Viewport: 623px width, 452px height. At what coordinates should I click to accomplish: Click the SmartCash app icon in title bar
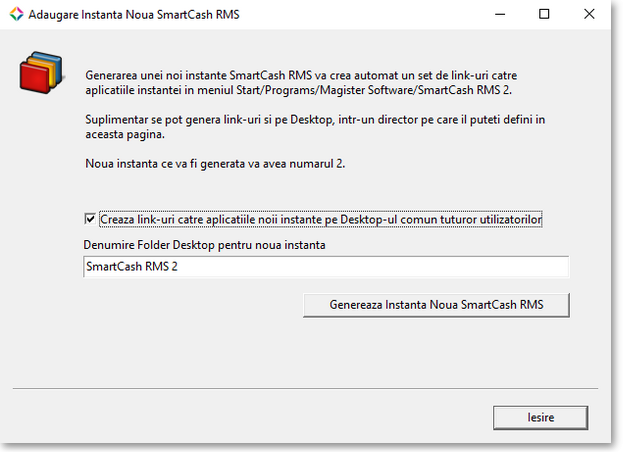(x=16, y=14)
